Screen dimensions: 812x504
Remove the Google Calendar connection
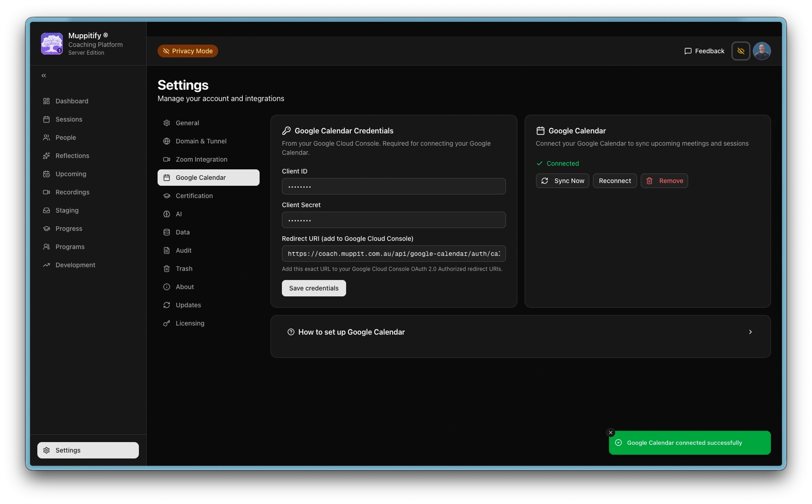coord(664,181)
